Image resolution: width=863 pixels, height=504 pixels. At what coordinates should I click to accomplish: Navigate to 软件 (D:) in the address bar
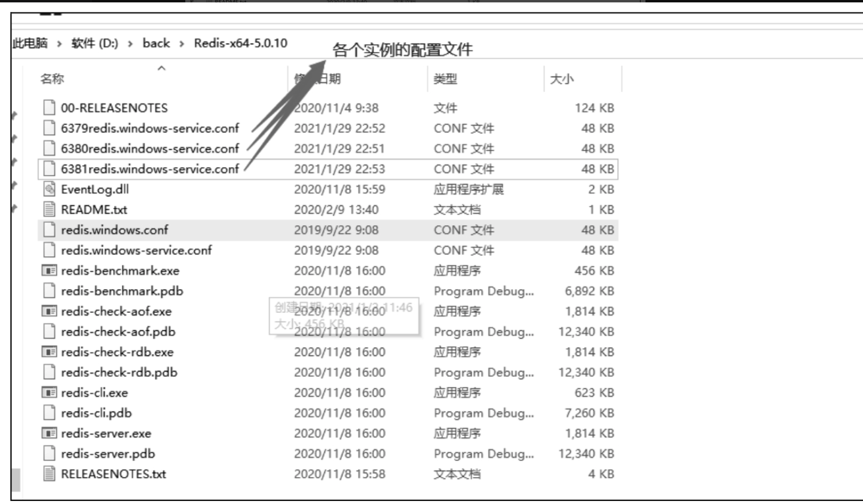(x=94, y=43)
